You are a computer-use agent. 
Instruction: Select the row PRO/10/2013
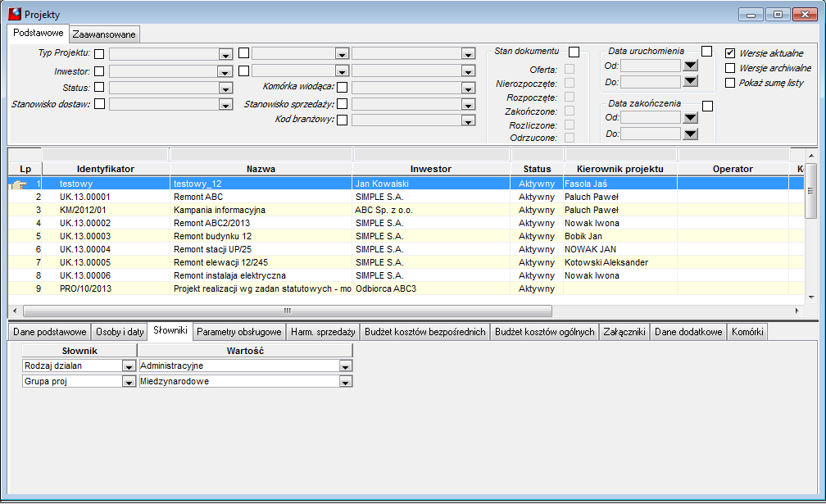click(406, 288)
